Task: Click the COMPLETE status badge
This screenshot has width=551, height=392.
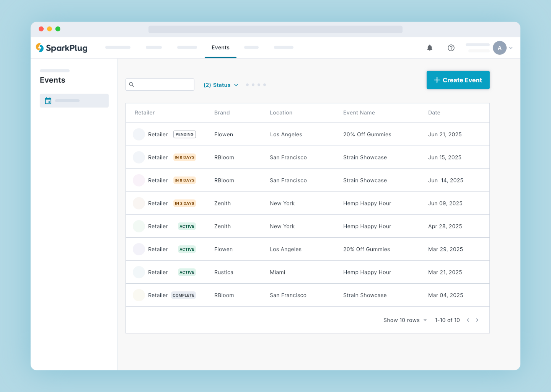Action: click(183, 295)
